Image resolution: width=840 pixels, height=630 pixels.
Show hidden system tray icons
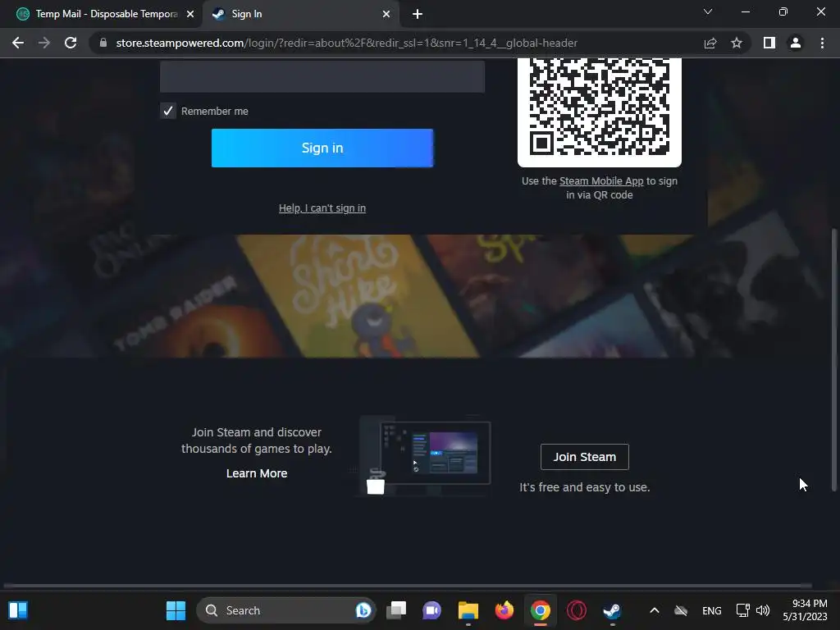(654, 610)
